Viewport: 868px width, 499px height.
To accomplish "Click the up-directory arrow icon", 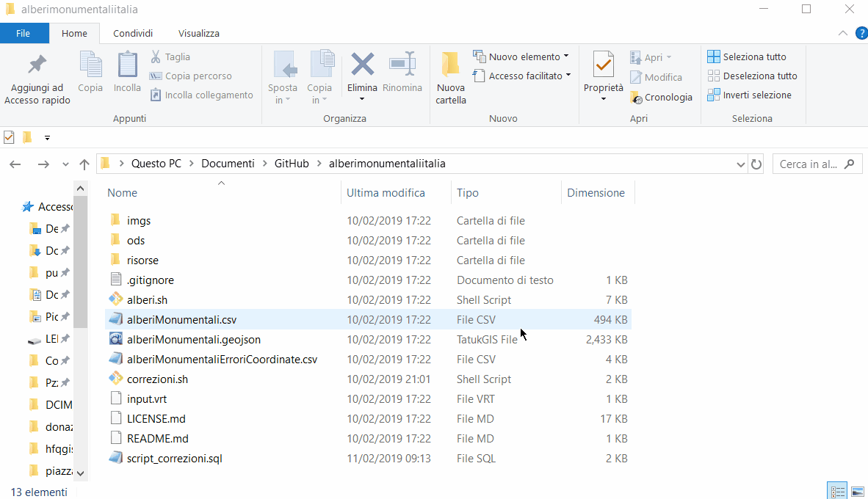I will [84, 164].
